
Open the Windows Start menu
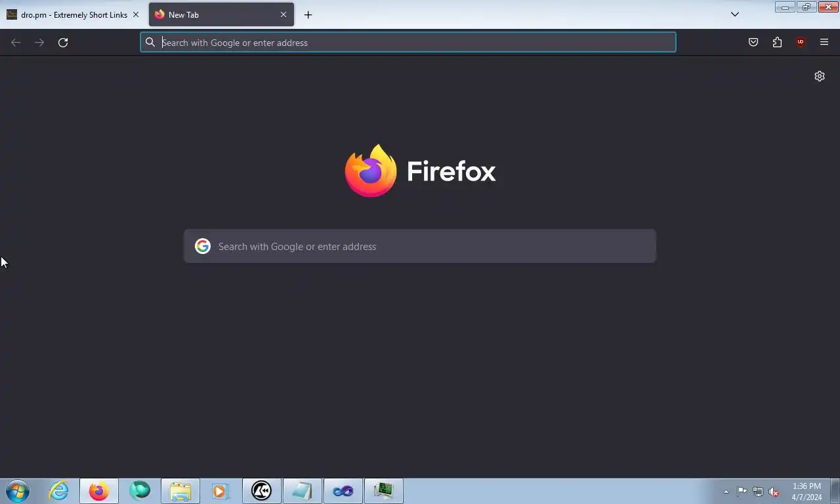[x=18, y=491]
